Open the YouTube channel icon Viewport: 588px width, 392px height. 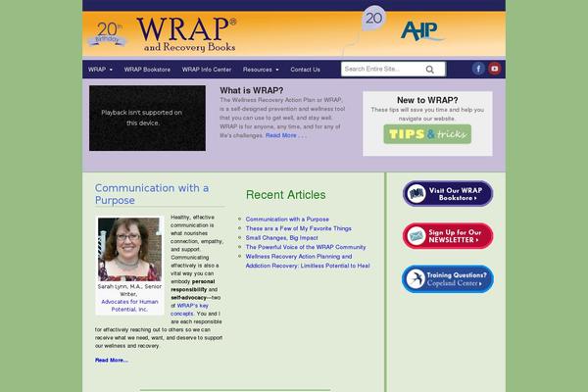click(x=494, y=69)
